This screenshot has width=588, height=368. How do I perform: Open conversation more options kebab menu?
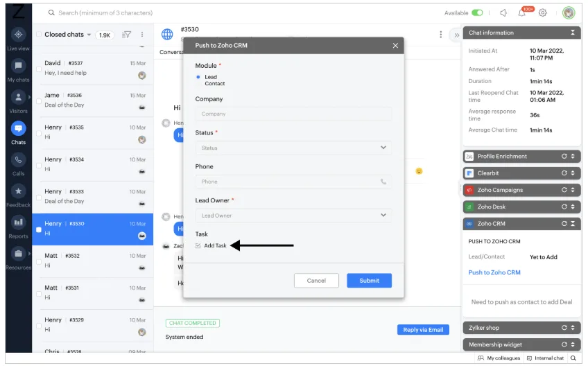coord(440,35)
